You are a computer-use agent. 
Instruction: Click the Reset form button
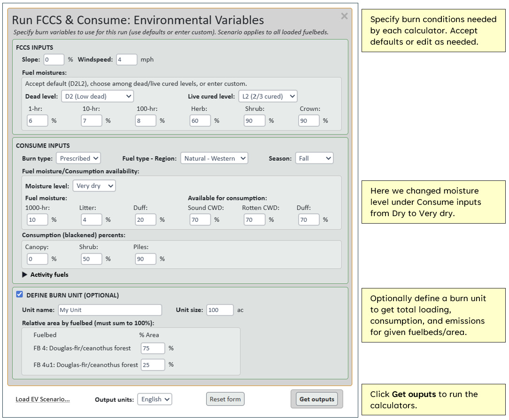pos(225,399)
